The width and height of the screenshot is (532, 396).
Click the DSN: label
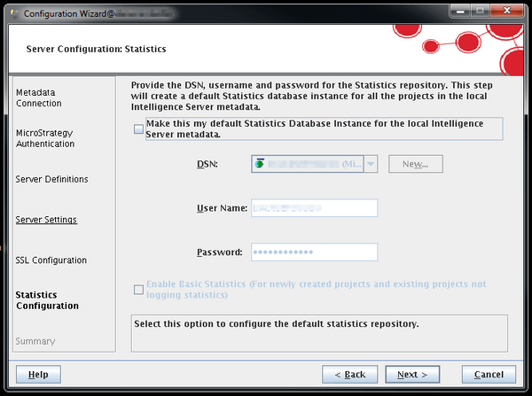pos(207,164)
